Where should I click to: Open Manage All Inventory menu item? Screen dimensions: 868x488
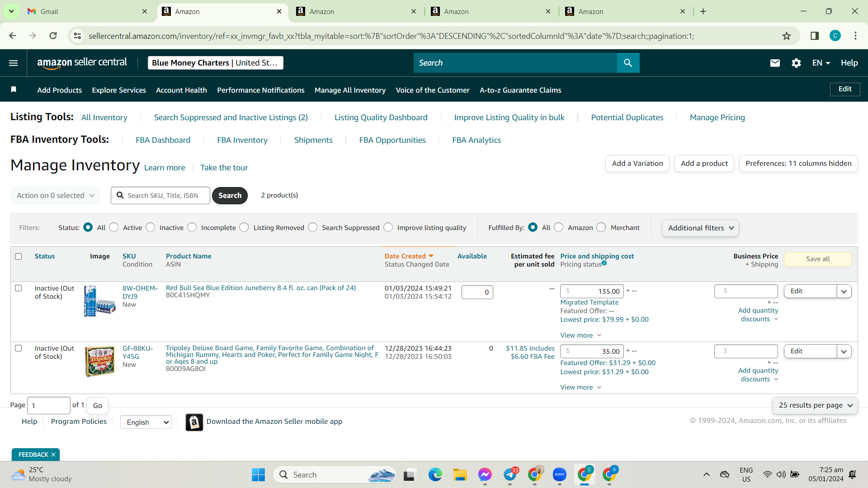(x=350, y=90)
